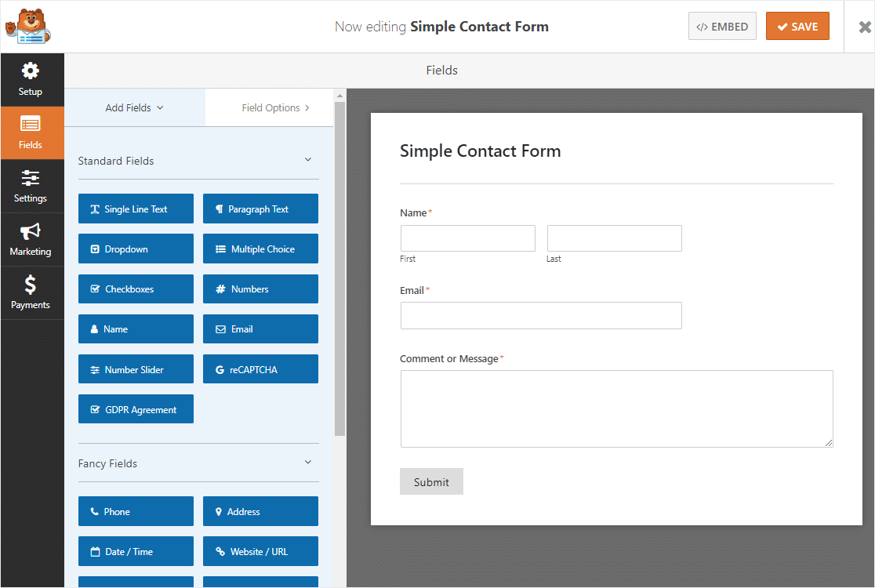Click the Standard Fields heading
875x588 pixels.
click(x=116, y=161)
